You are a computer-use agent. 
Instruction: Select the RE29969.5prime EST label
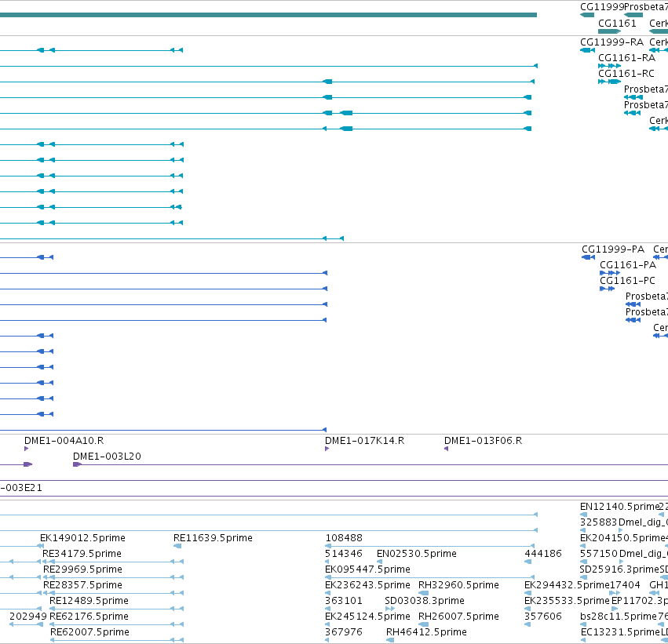pos(82,569)
